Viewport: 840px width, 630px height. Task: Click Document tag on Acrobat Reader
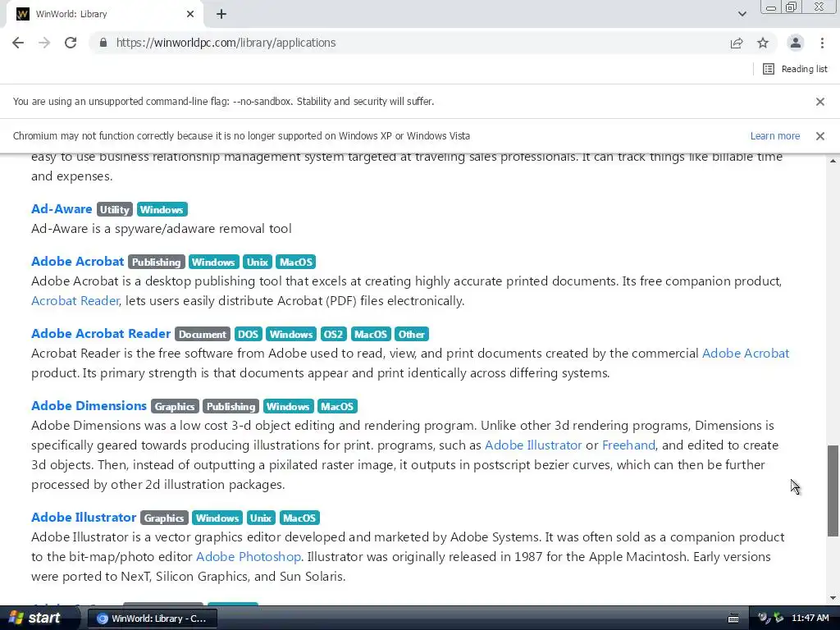click(x=203, y=335)
